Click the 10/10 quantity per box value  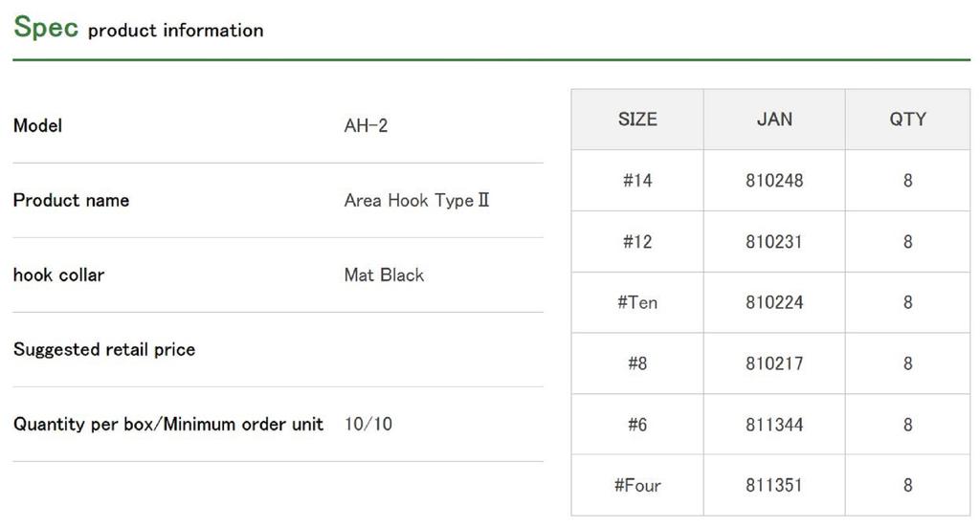click(368, 425)
